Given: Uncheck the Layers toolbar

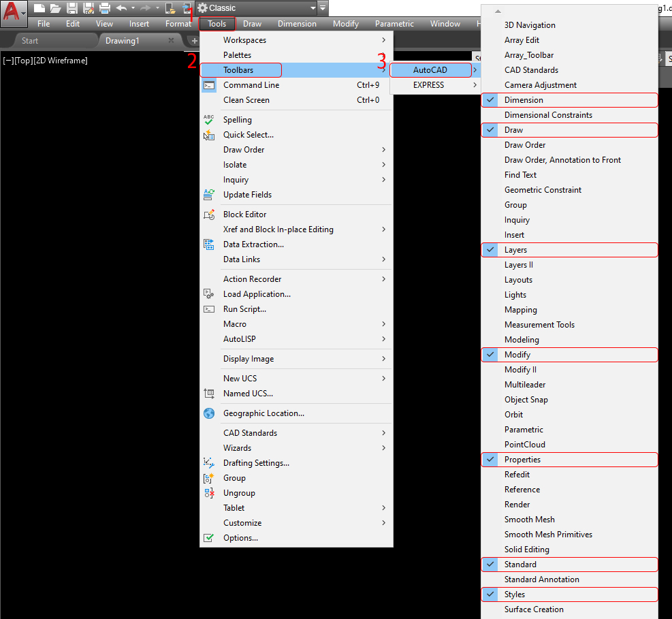Looking at the screenshot, I should pos(569,250).
